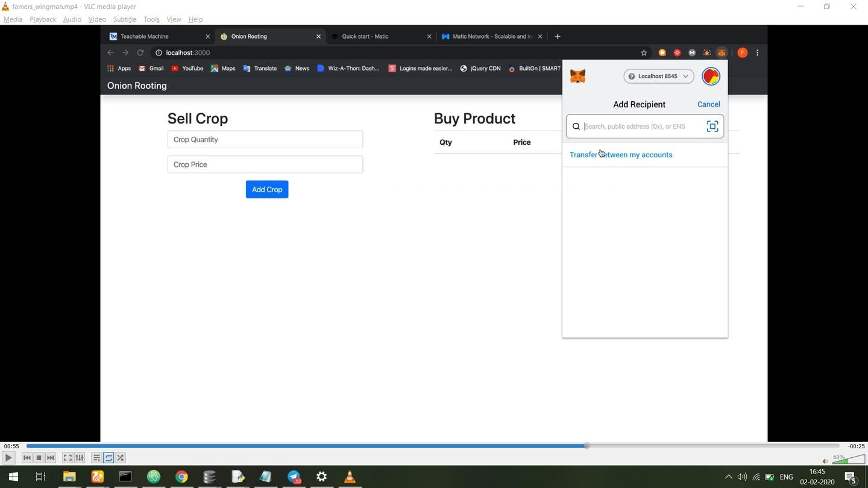Scan QR code with scanner icon
This screenshot has width=868, height=488.
(x=712, y=127)
